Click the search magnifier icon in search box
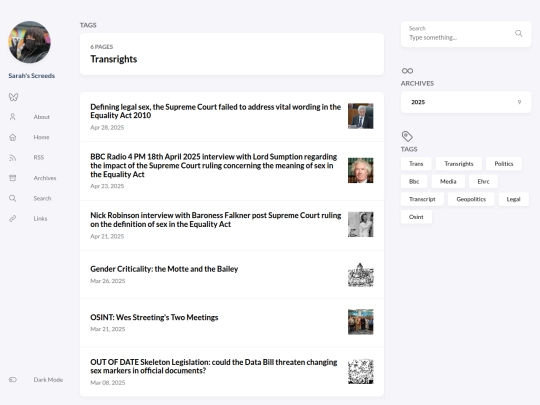The height and width of the screenshot is (405, 540). pos(519,33)
